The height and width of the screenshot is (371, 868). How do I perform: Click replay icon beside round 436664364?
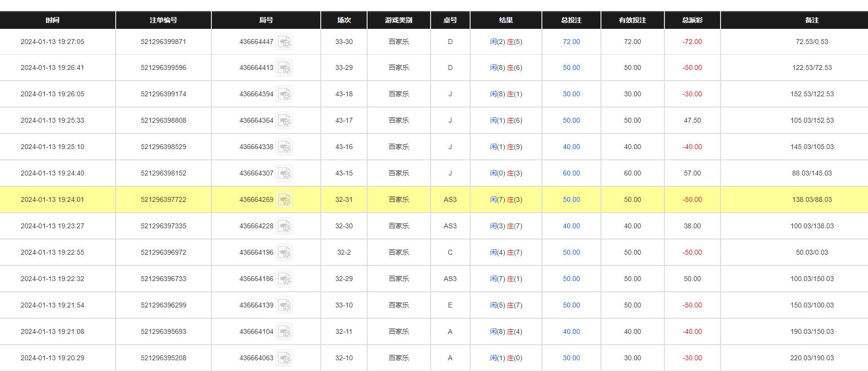tap(284, 120)
